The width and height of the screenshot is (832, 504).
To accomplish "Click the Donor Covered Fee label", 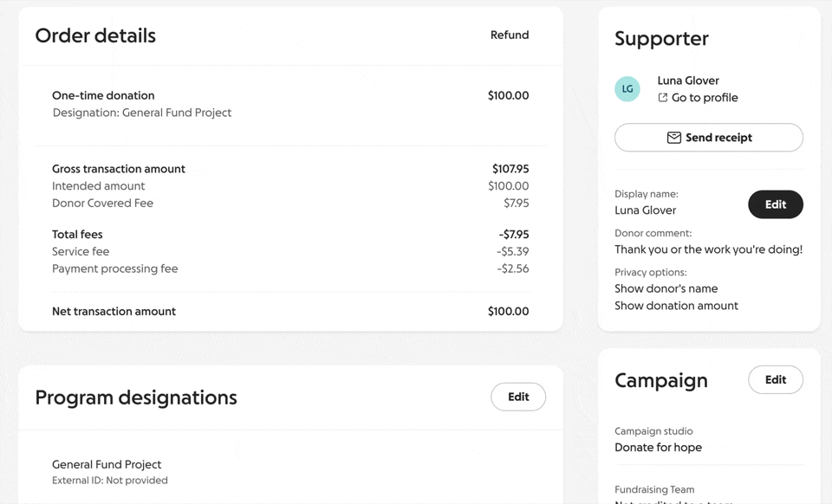I will tap(102, 203).
